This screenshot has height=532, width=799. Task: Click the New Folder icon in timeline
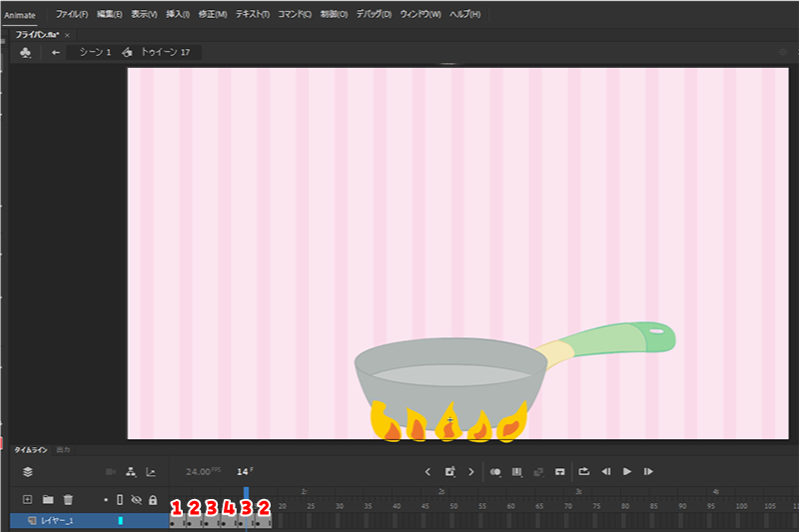pyautogui.click(x=48, y=499)
